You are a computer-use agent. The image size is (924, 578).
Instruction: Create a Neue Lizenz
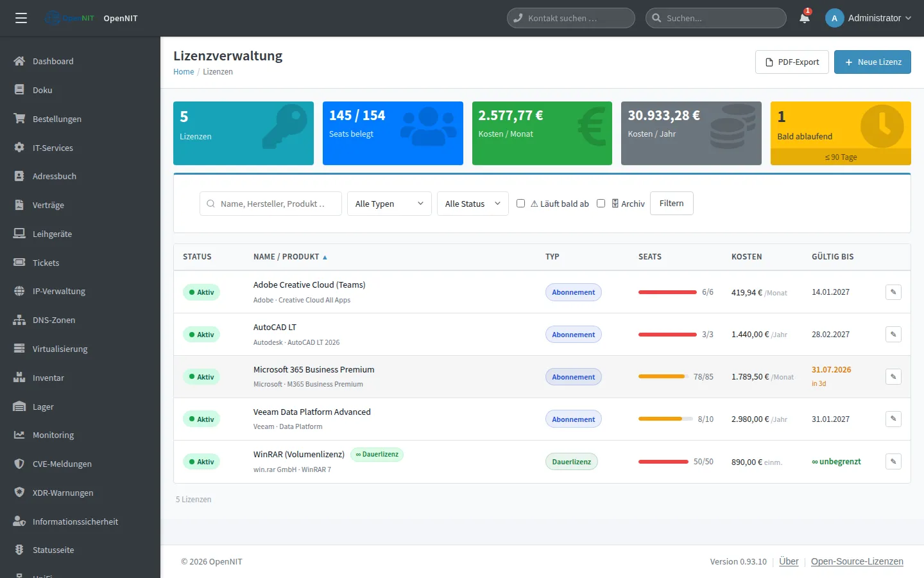pyautogui.click(x=873, y=62)
